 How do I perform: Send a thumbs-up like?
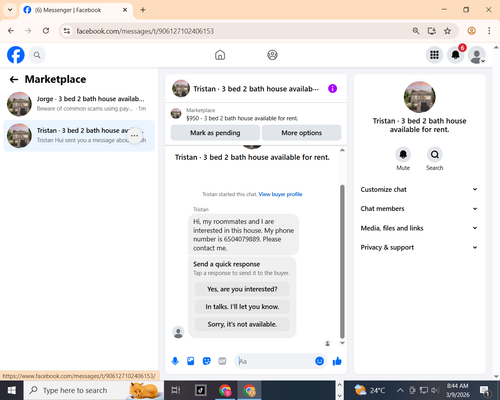(337, 361)
